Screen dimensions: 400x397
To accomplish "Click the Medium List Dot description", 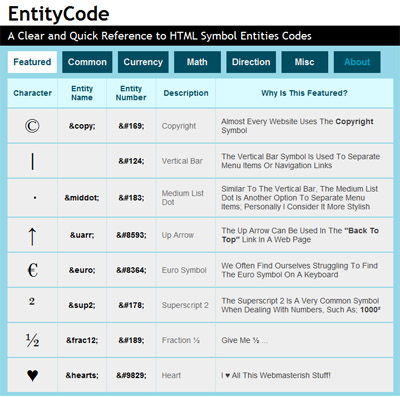I will (x=183, y=198).
